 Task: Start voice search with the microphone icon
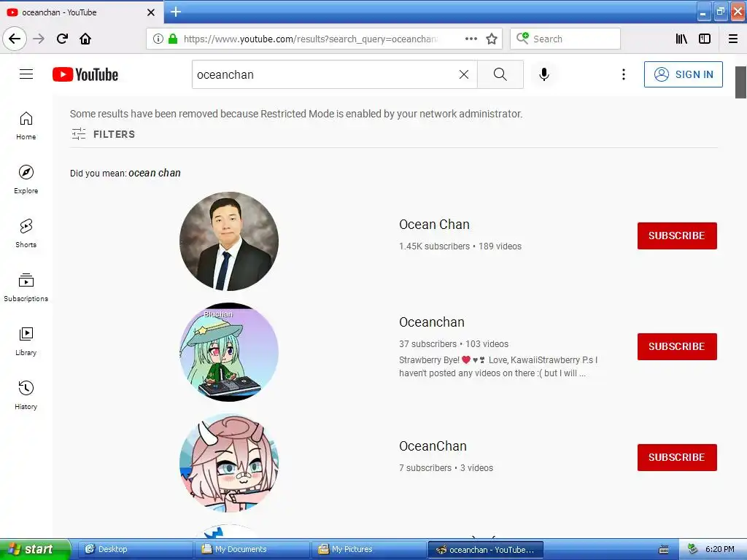pos(544,74)
